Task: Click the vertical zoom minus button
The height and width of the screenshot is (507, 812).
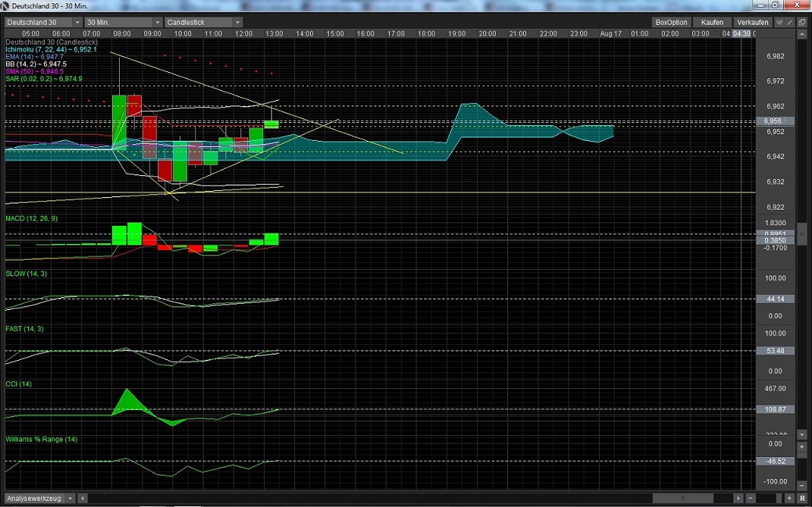Action: (802, 487)
